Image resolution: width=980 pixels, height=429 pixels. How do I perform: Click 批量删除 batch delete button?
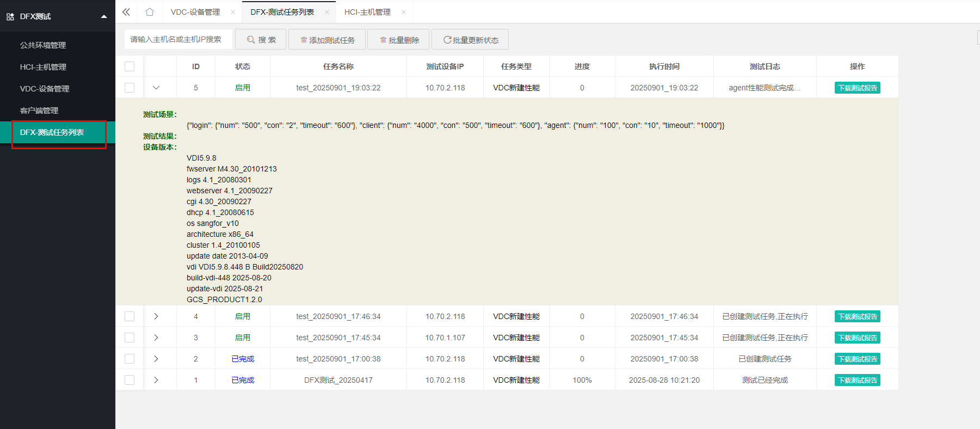pyautogui.click(x=399, y=40)
